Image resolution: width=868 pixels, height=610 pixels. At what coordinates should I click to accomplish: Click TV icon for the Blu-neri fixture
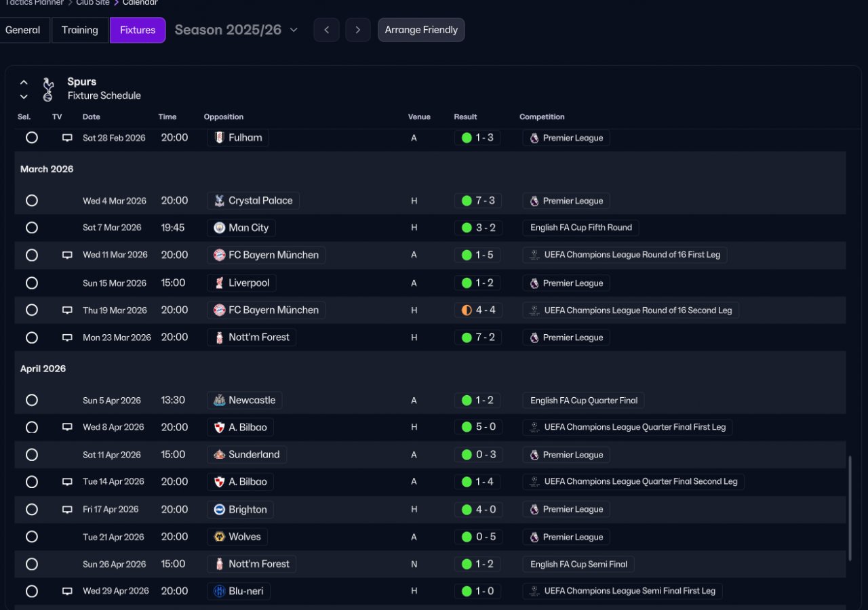point(67,591)
